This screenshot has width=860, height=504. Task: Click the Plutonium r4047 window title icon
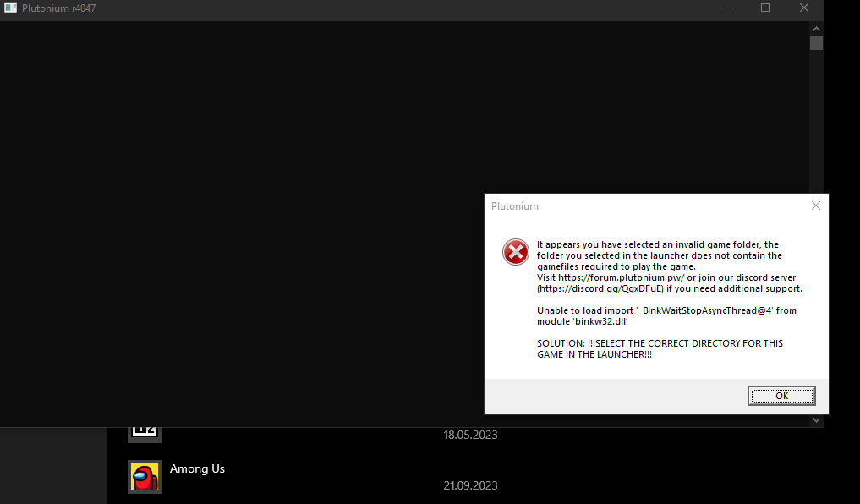coord(10,8)
